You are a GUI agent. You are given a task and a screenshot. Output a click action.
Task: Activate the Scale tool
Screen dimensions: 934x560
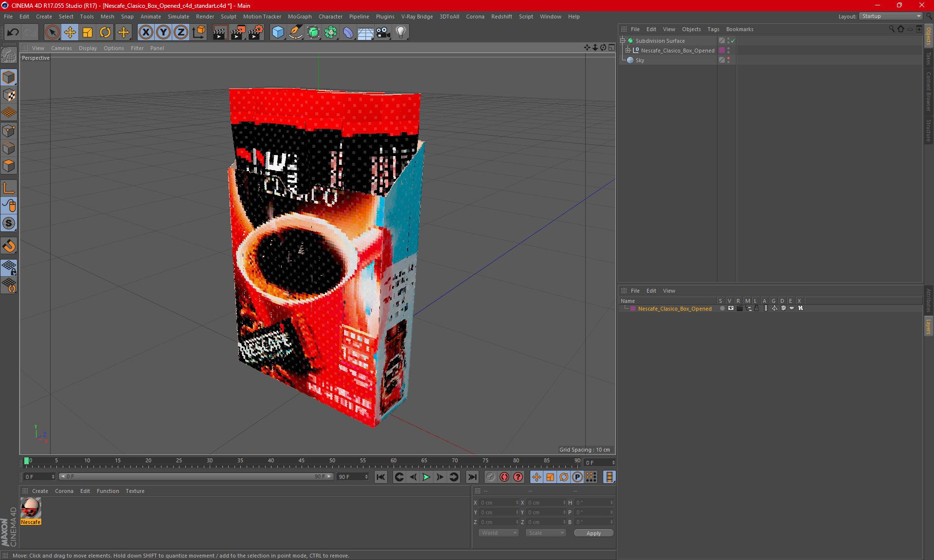tap(88, 32)
